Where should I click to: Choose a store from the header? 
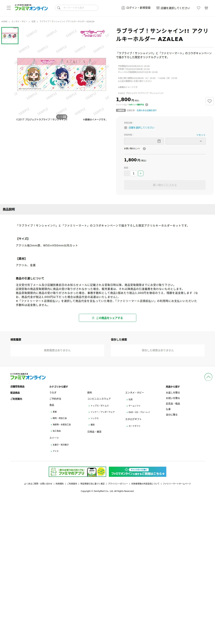[173, 8]
